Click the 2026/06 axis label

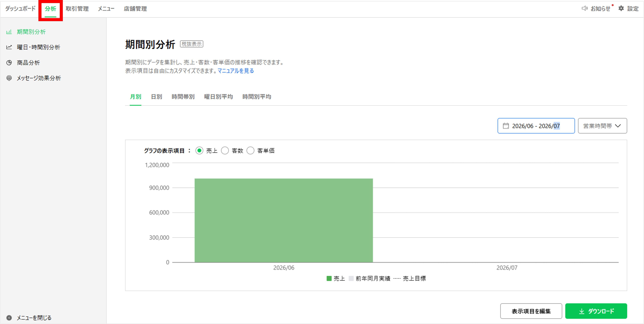(x=284, y=268)
